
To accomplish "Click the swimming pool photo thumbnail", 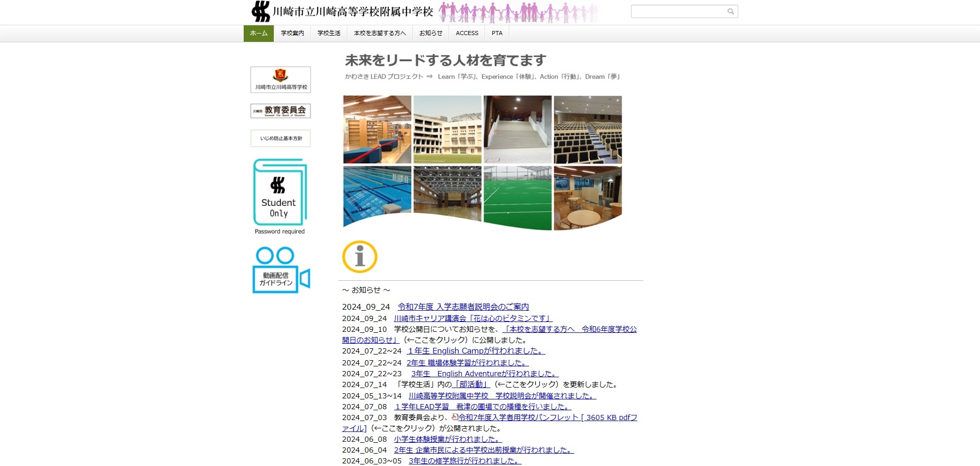I will [x=377, y=196].
